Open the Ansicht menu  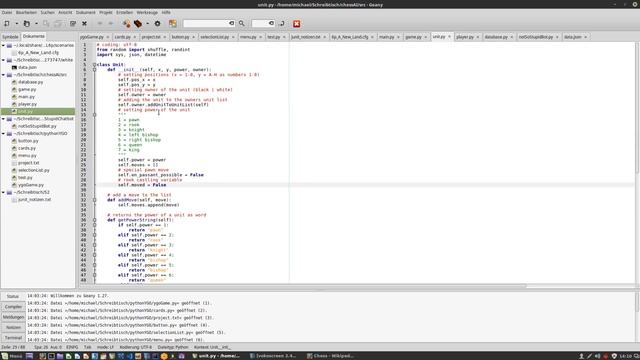coord(65,13)
